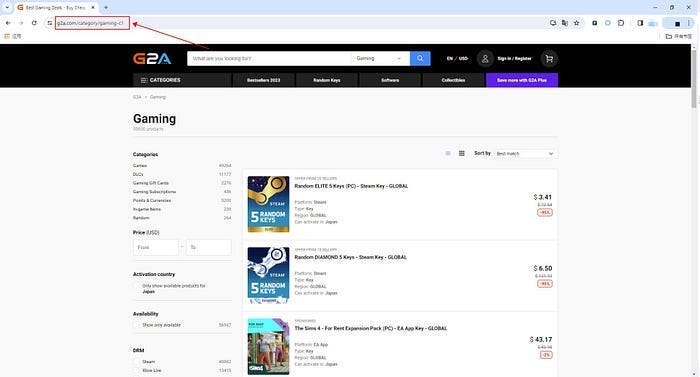This screenshot has width=700, height=377.
Task: Click the G2A logo
Action: 152,59
